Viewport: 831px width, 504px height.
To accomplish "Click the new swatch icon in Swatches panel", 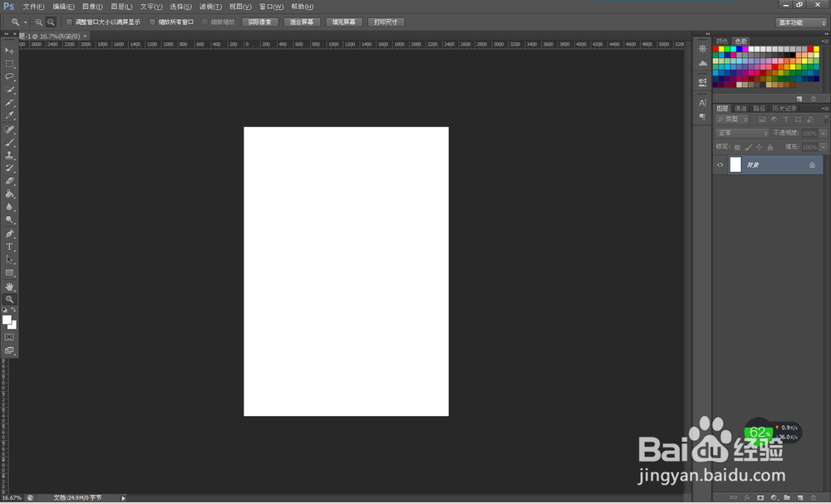I will (x=800, y=97).
